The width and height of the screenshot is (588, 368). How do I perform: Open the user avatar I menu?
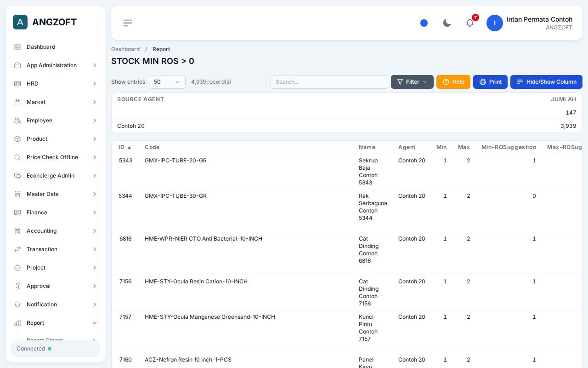pyautogui.click(x=495, y=23)
